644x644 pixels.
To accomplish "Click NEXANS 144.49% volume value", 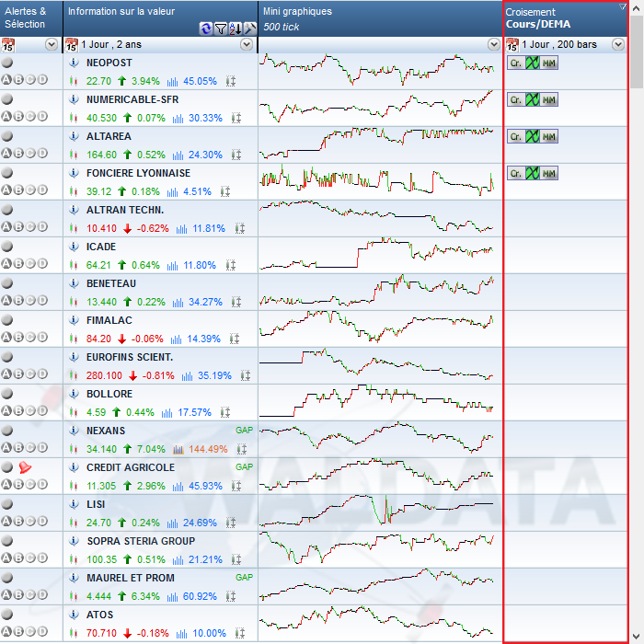I will coord(208,449).
